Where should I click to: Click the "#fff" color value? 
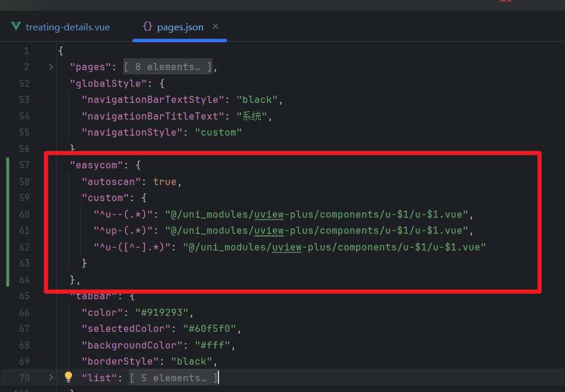(x=213, y=345)
